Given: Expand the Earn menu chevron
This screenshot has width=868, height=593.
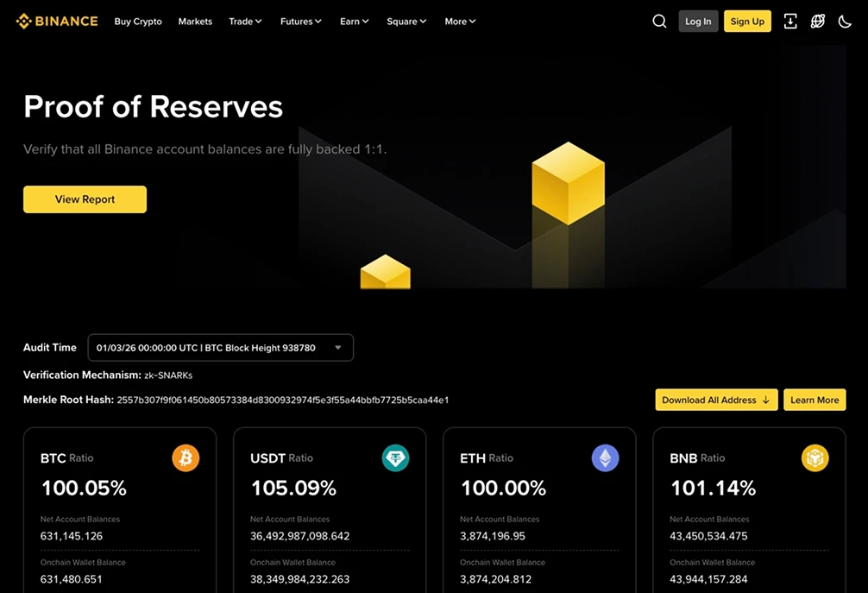Looking at the screenshot, I should [x=367, y=21].
